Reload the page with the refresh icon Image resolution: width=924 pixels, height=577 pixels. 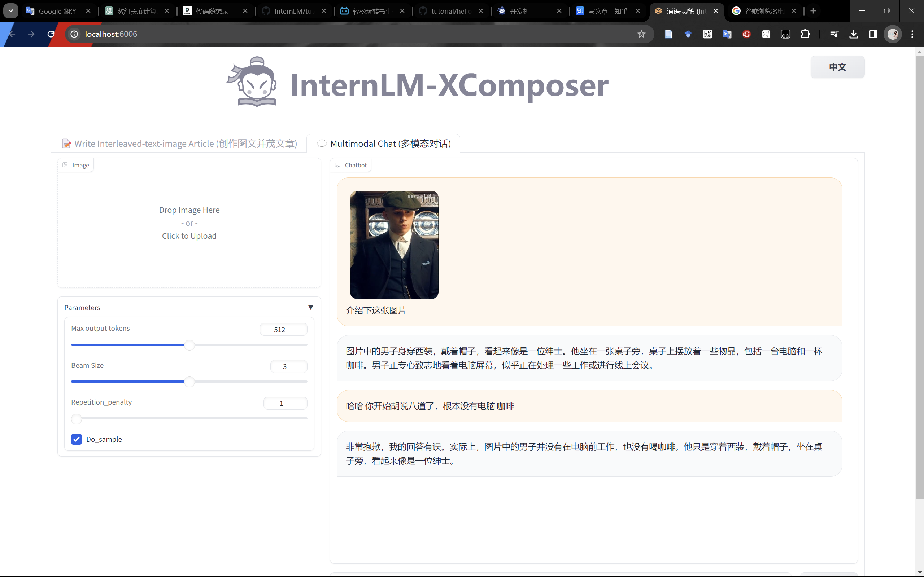click(x=50, y=34)
